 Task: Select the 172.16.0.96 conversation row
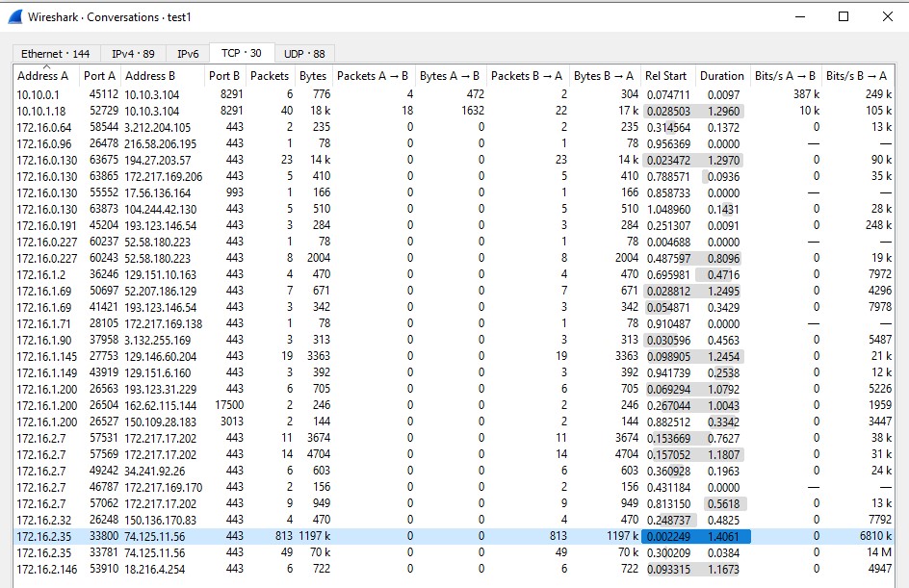pos(454,143)
